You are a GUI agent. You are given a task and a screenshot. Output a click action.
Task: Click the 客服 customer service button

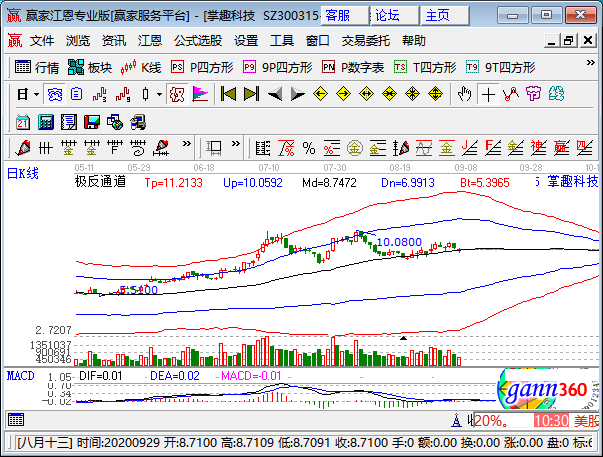point(345,16)
